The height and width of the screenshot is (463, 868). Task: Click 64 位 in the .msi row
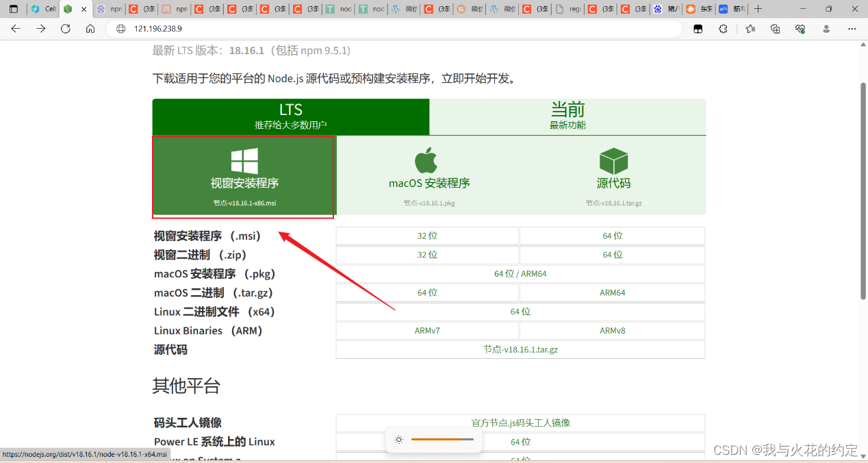613,236
